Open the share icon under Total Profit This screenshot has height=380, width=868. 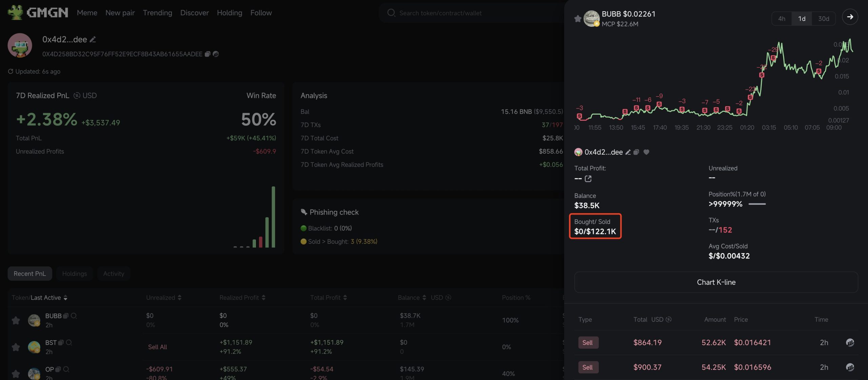tap(588, 179)
